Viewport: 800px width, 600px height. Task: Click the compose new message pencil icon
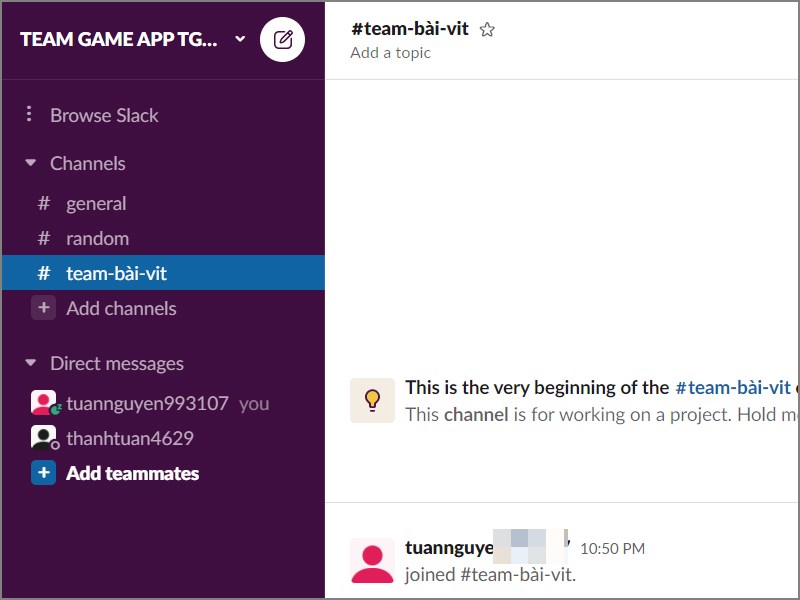click(x=282, y=39)
